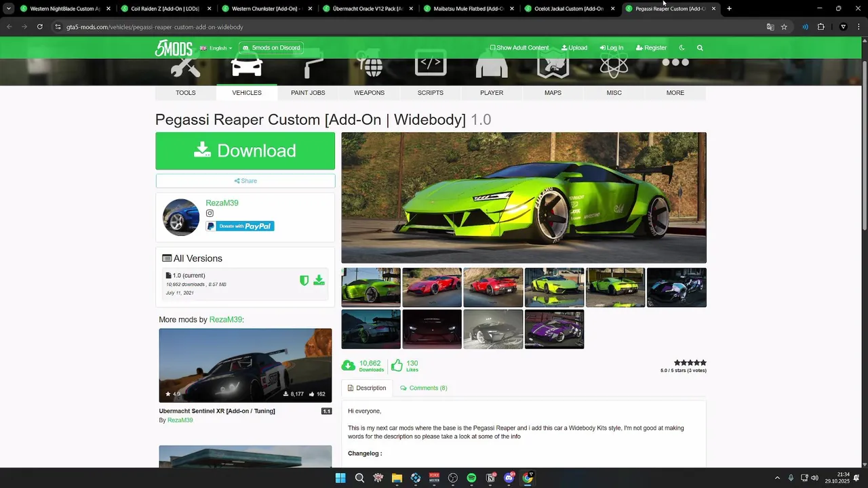868x488 pixels.
Task: Click the big green Download button
Action: (245, 150)
